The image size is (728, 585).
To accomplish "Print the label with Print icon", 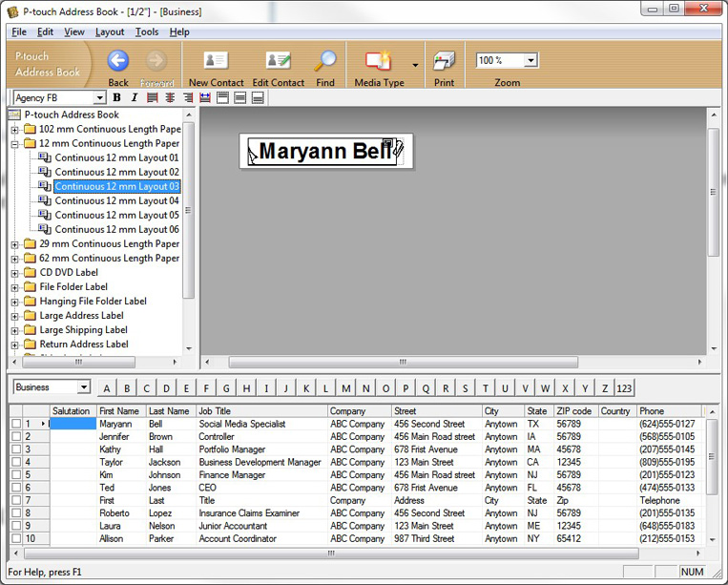I will coord(444,63).
